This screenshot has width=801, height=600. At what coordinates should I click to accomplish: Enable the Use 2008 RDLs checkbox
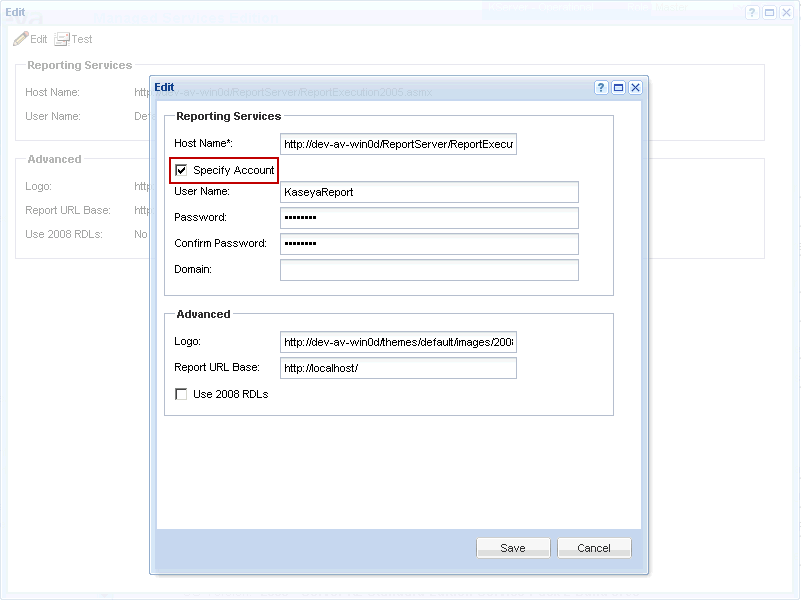point(181,394)
